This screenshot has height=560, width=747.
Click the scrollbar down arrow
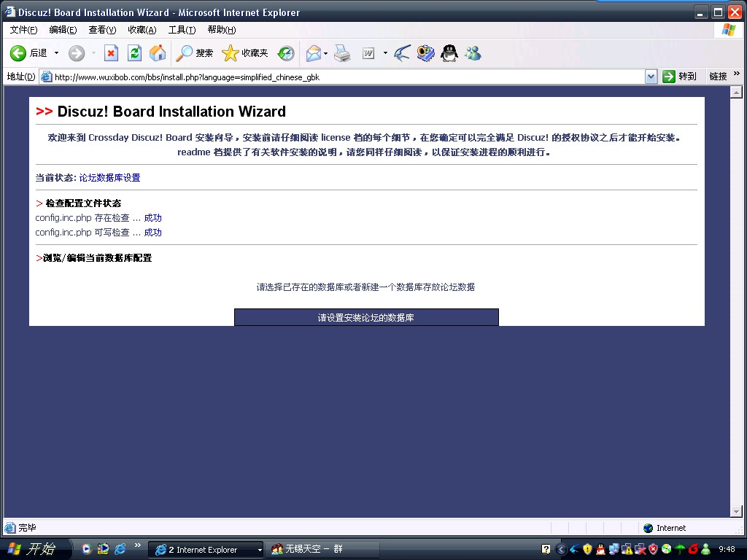click(736, 511)
